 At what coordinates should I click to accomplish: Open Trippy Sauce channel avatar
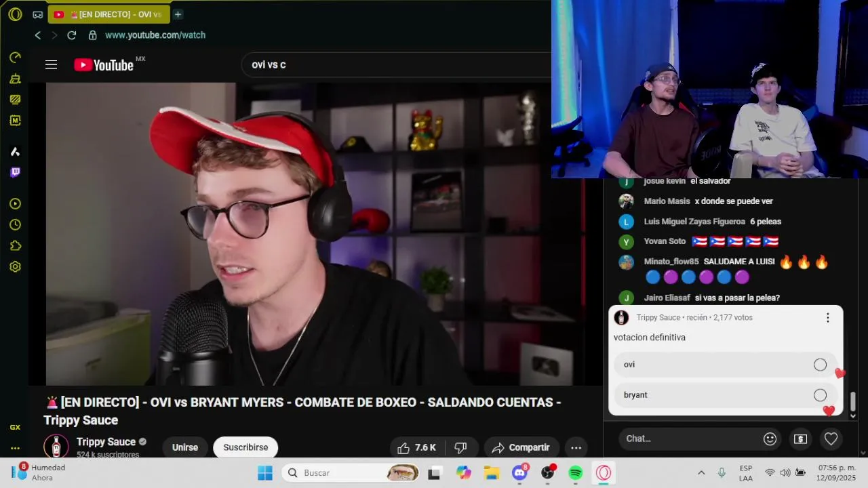pos(56,447)
